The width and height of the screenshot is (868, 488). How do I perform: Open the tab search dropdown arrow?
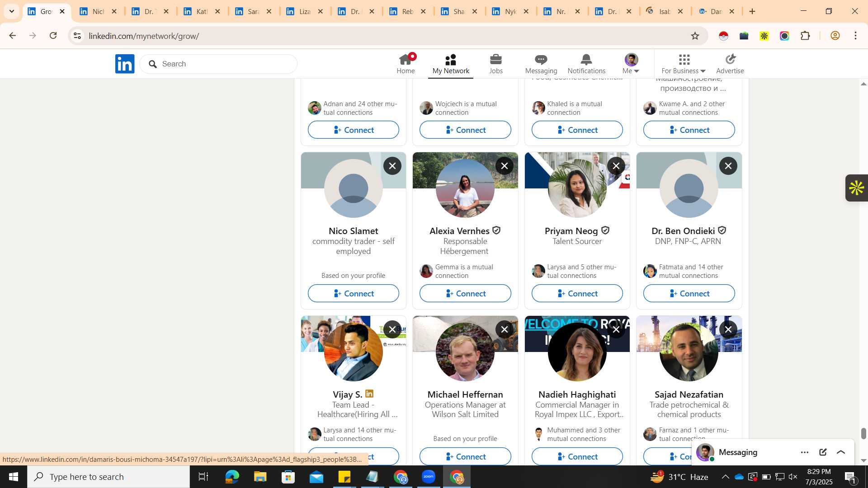point(12,11)
